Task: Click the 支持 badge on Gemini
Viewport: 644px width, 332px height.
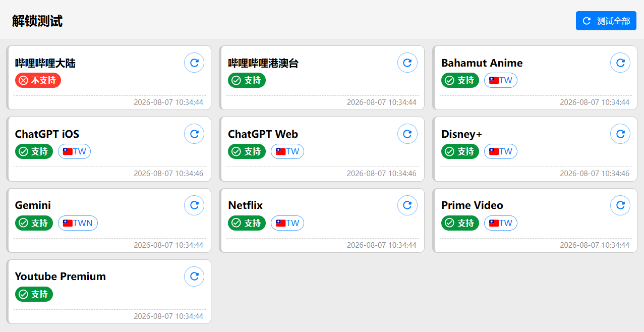Action: coord(34,223)
